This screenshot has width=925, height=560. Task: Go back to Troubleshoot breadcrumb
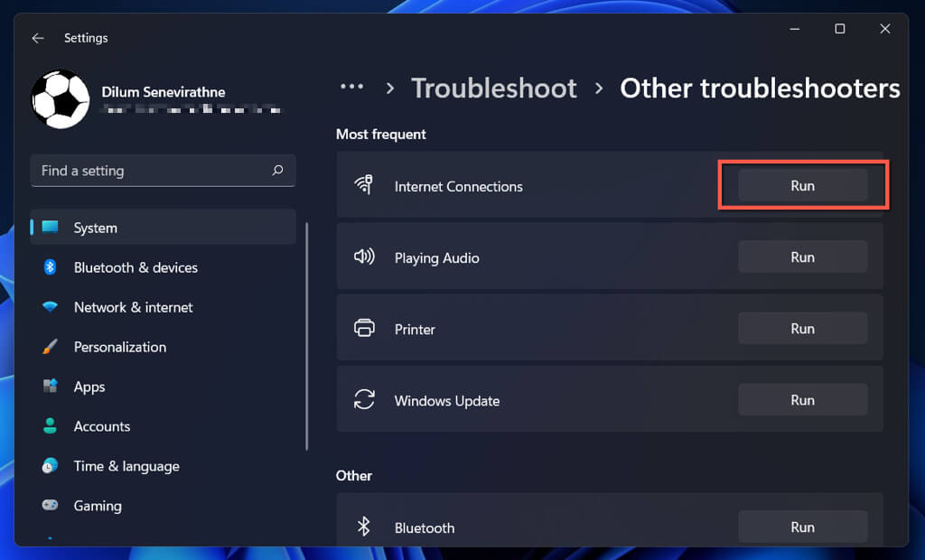pyautogui.click(x=494, y=89)
